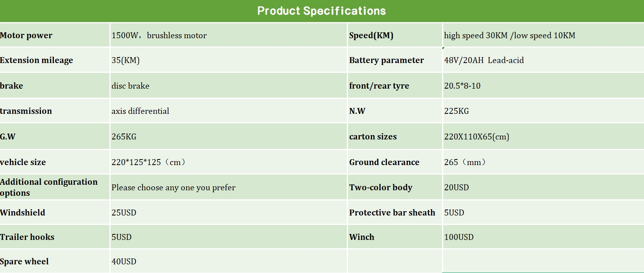Select the Motor power label cell
Screen dimensions: 644x273
[x=26, y=35]
